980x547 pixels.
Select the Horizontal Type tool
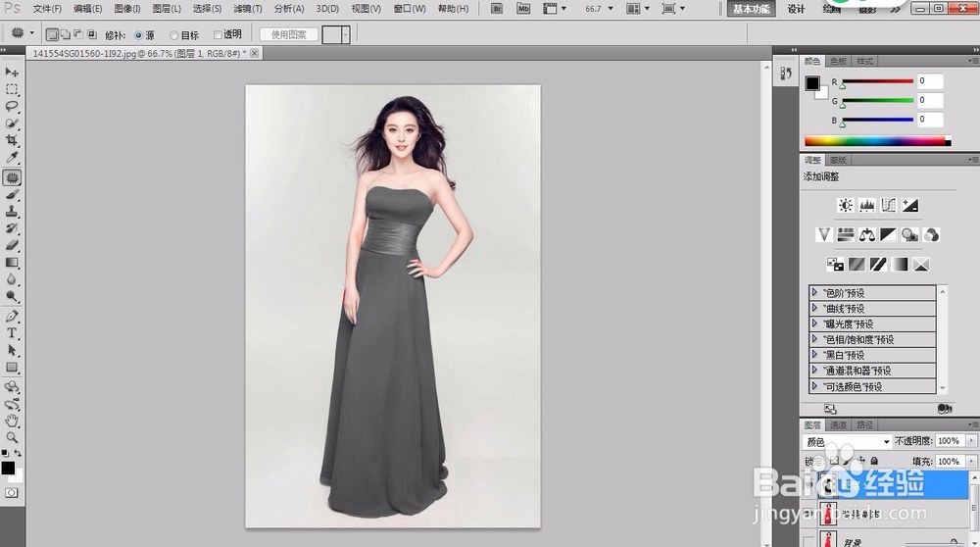pos(11,333)
